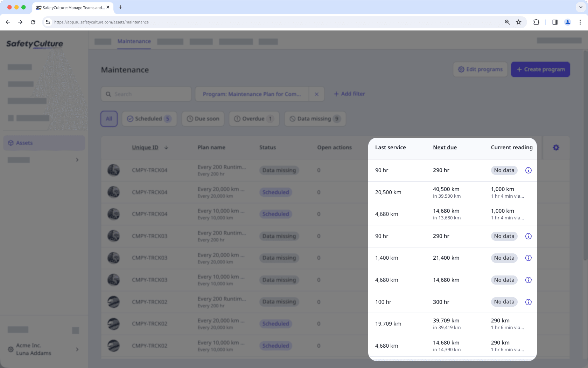Expand the collapsed sidebar item below Assets

(77, 160)
